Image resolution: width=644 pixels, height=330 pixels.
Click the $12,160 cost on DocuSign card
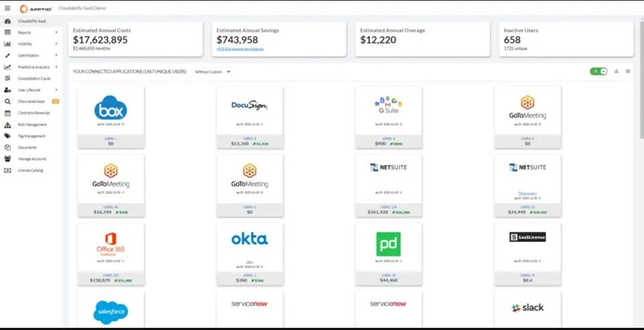click(x=240, y=144)
